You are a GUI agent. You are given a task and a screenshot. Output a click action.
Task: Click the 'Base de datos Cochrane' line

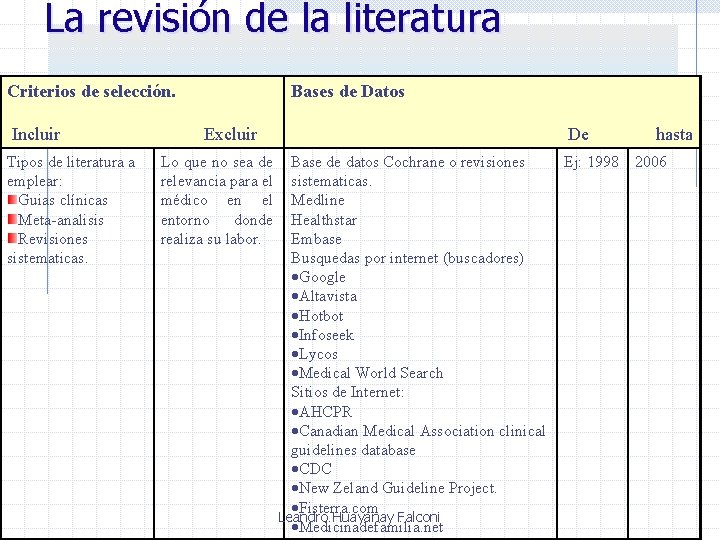(x=408, y=171)
